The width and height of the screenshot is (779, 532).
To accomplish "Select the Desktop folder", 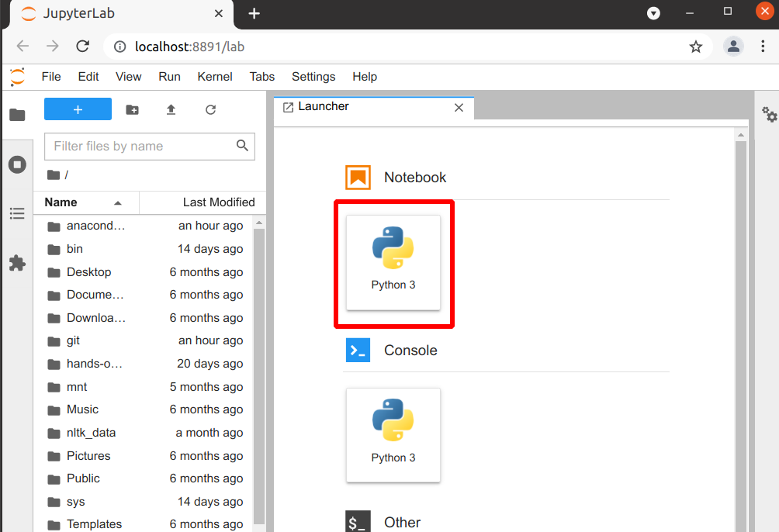I will tap(144, 272).
